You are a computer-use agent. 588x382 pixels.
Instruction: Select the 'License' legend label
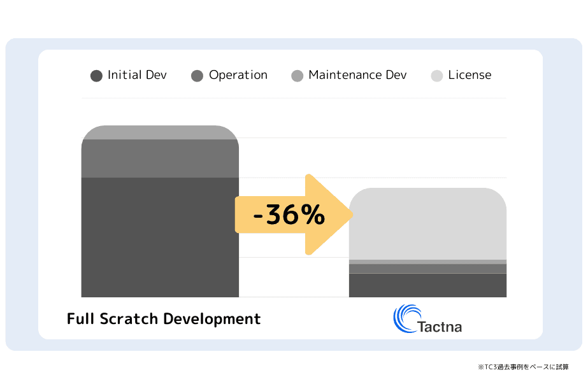coord(470,75)
